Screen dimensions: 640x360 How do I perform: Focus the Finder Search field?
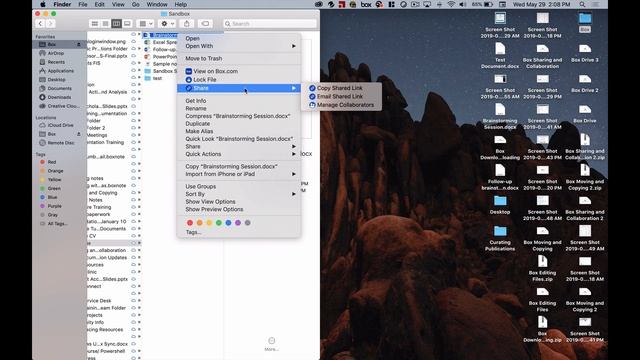pyautogui.click(x=270, y=24)
